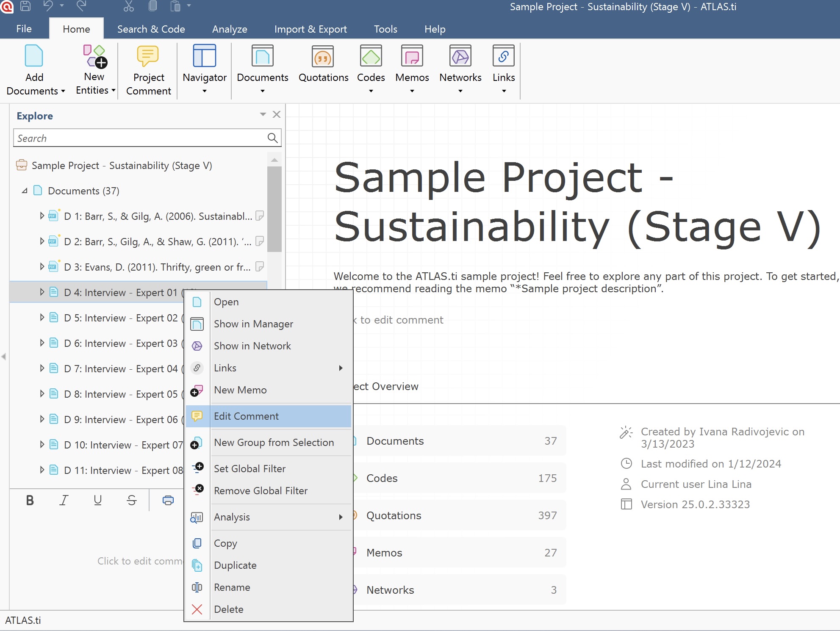Click the Project Comment icon
840x631 pixels.
coord(148,57)
